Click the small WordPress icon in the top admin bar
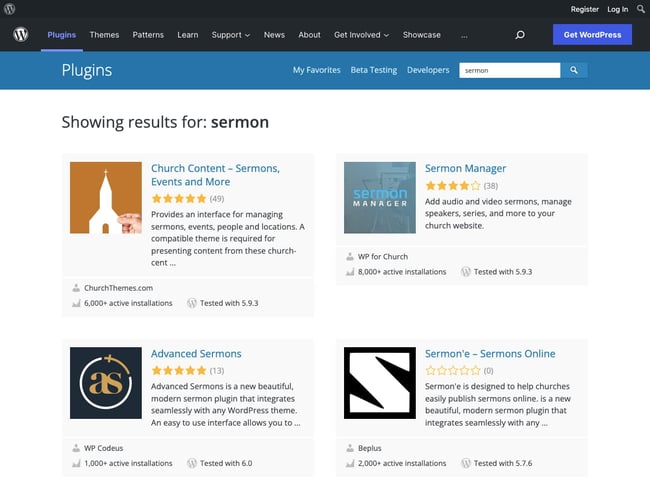650x490 pixels. [x=10, y=9]
